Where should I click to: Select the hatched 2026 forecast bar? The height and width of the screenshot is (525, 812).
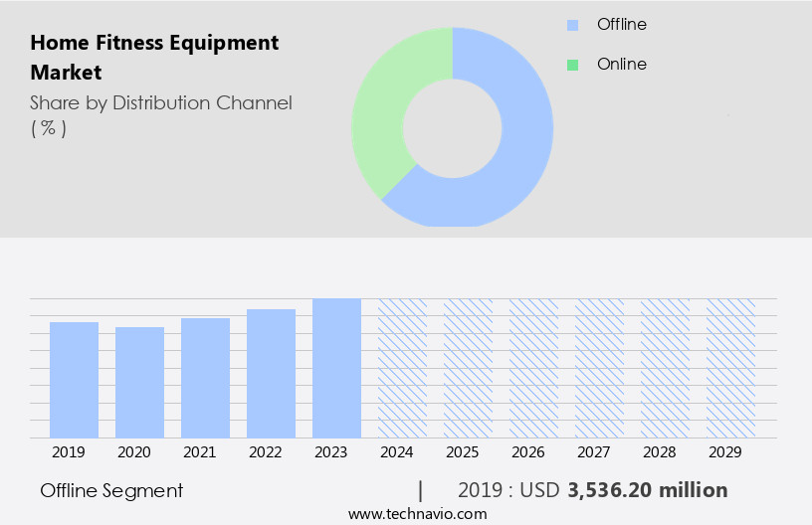coord(533,368)
